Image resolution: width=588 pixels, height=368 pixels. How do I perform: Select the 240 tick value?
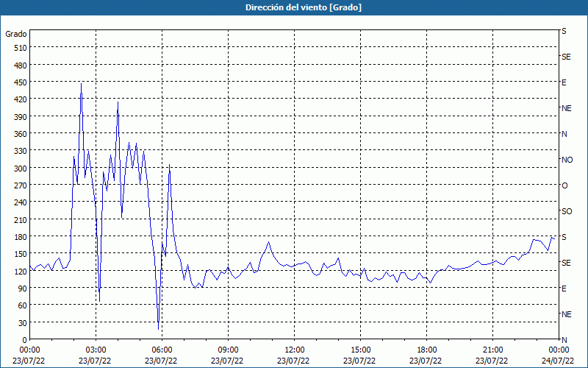[x=21, y=203]
